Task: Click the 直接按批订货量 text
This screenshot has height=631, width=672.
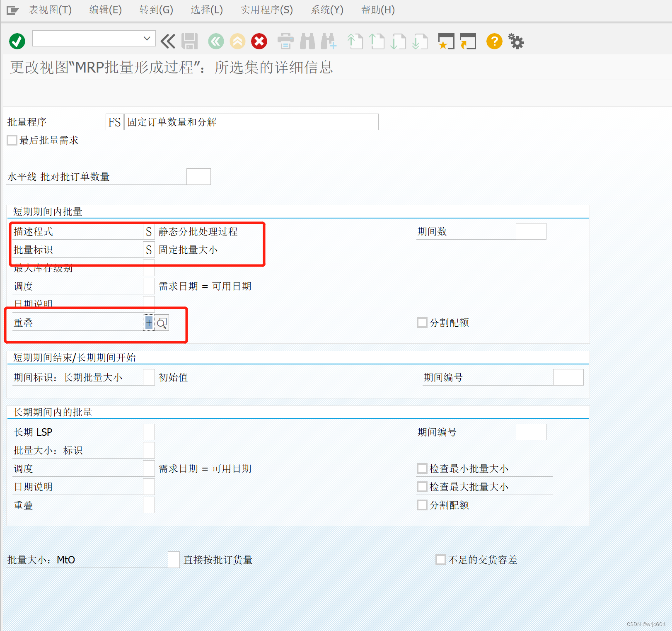Action: (218, 560)
